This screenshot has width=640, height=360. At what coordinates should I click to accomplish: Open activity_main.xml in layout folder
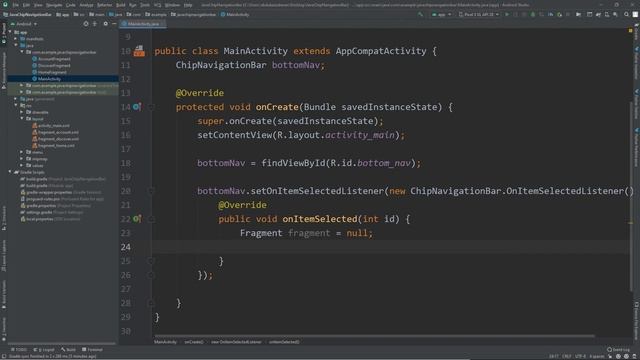click(x=51, y=125)
